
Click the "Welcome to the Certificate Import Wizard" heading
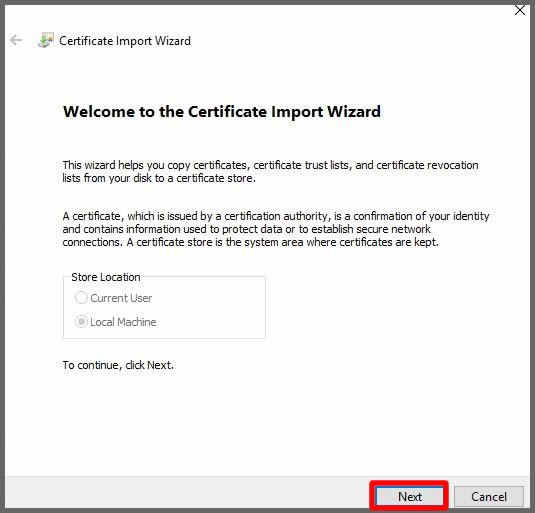click(x=222, y=112)
